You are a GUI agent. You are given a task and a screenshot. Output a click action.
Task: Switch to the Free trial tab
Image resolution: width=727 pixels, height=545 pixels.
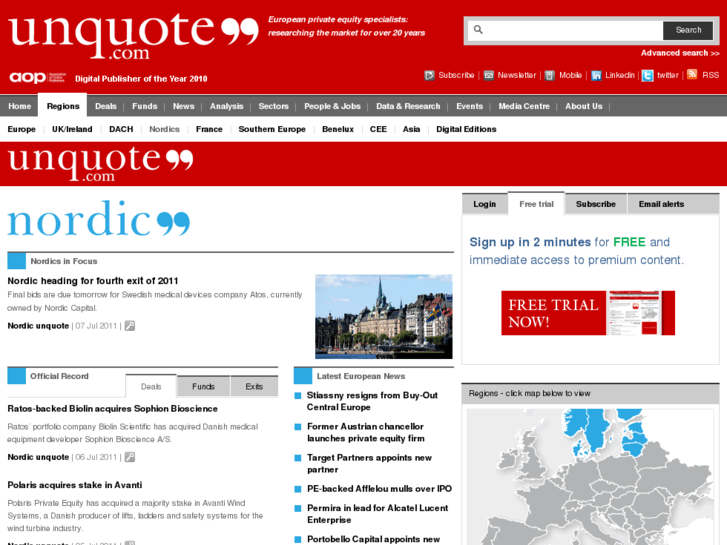(x=536, y=204)
